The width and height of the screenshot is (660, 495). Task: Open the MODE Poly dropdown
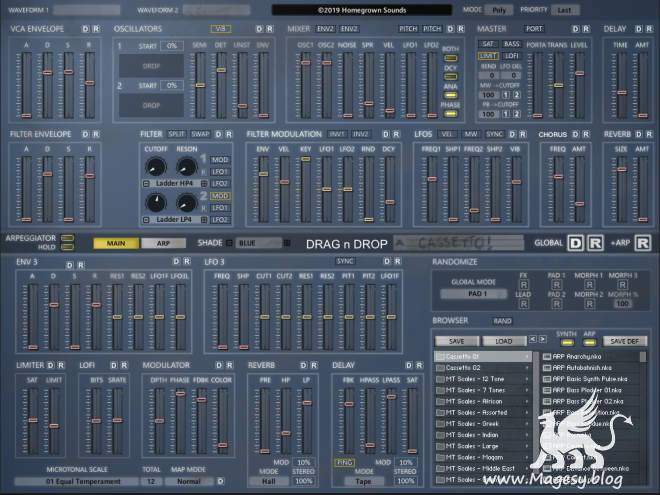[499, 10]
